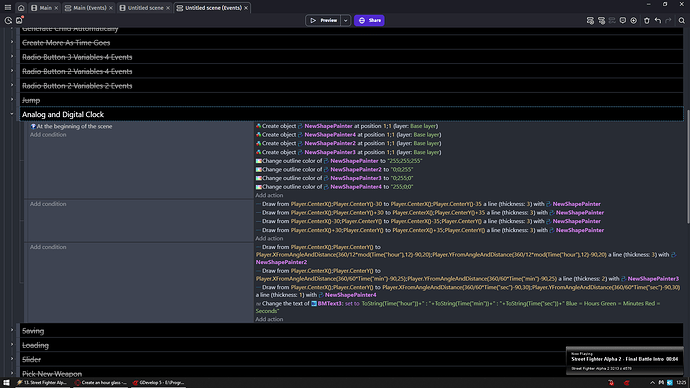Go to the Home start page tab
This screenshot has height=388, width=690.
click(x=21, y=8)
